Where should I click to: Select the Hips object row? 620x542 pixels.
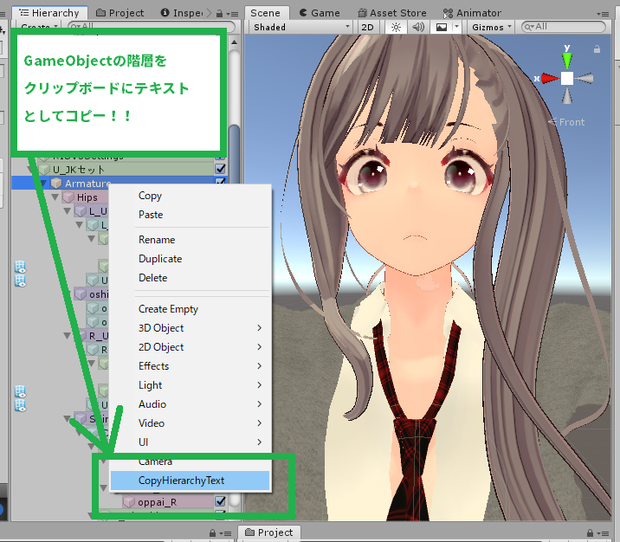click(85, 197)
